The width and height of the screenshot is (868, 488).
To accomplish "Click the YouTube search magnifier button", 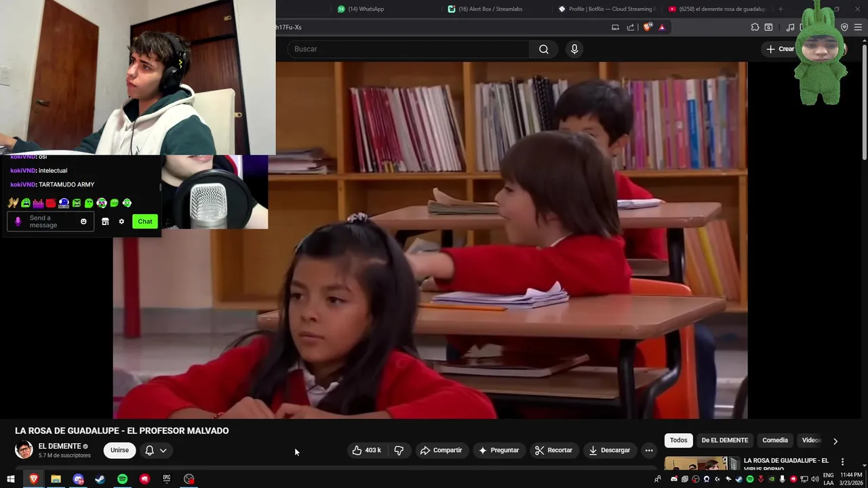I will (x=544, y=49).
